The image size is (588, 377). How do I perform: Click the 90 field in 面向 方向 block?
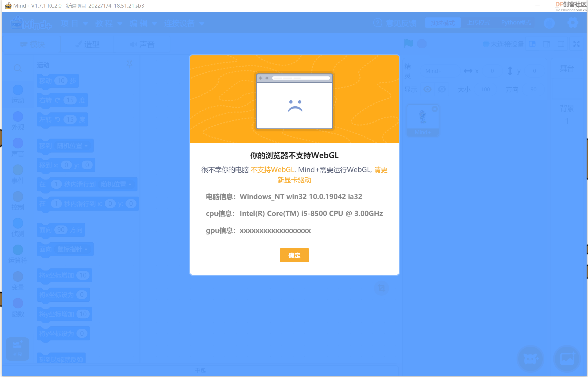tap(61, 230)
